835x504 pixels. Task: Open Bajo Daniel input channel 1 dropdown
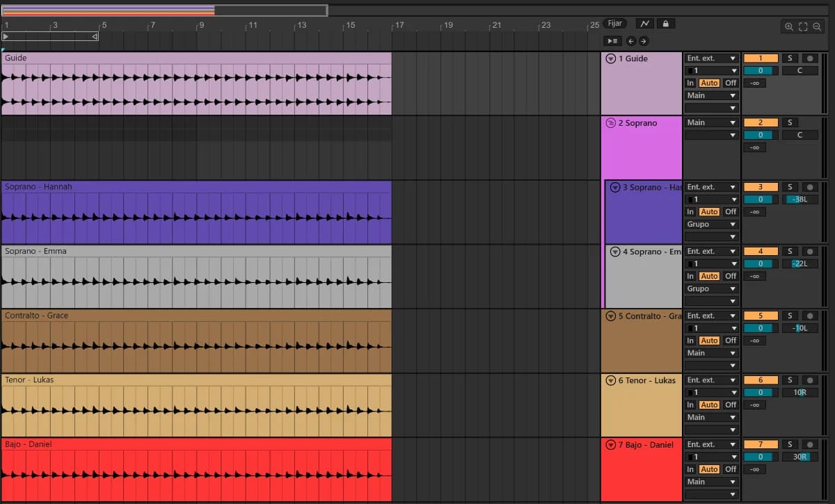[711, 457]
